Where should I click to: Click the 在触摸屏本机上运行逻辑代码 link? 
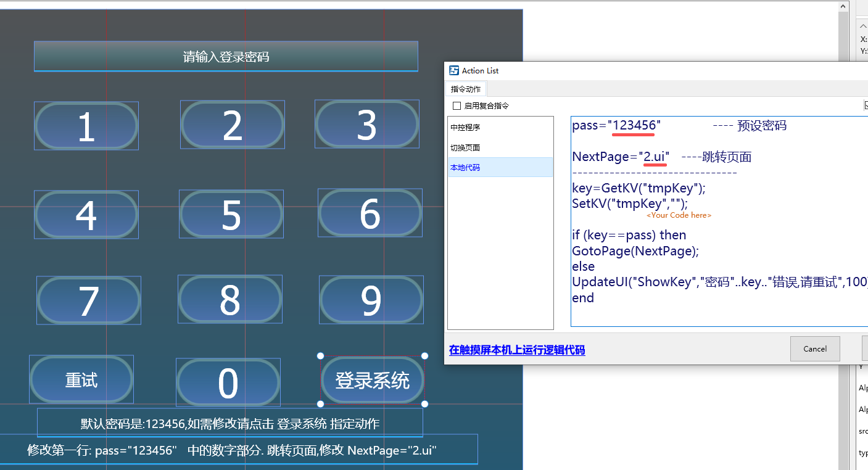[516, 350]
